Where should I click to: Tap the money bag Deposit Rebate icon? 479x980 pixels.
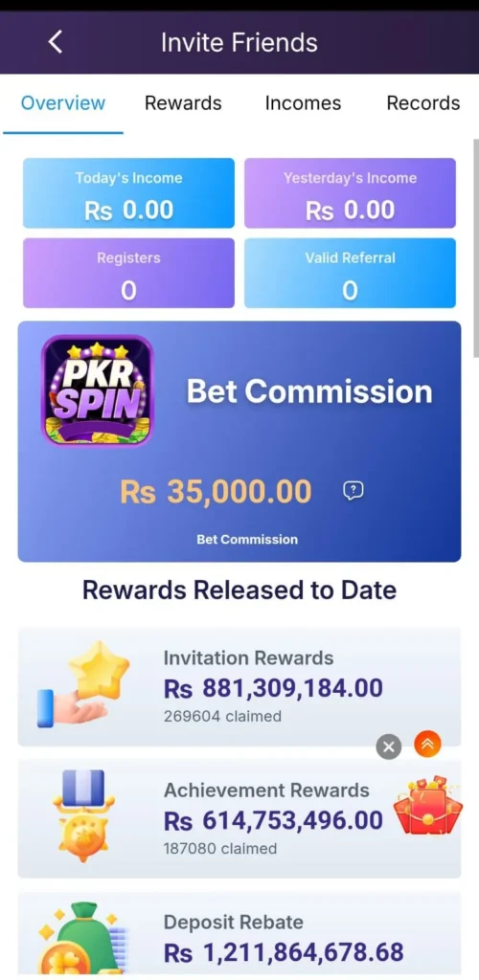[82, 938]
